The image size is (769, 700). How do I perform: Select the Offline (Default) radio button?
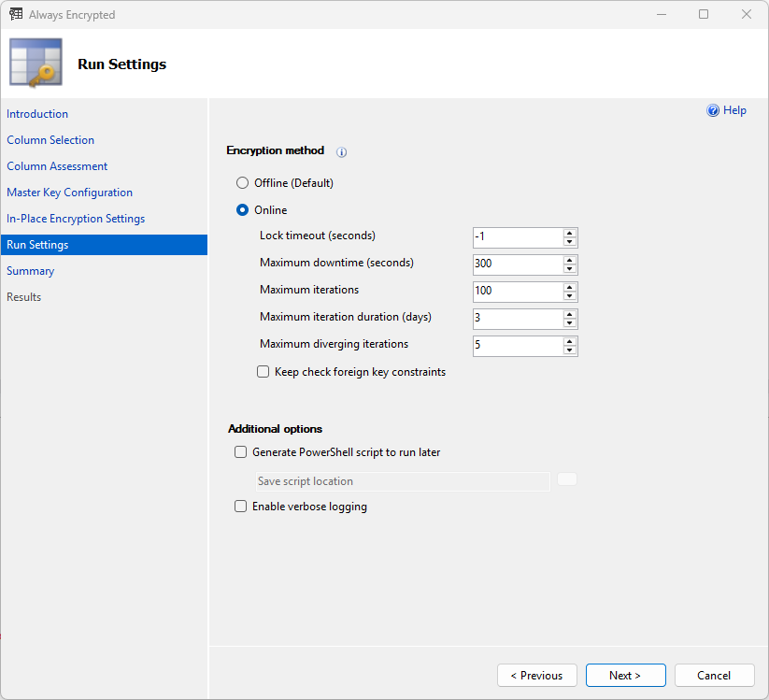click(x=242, y=183)
